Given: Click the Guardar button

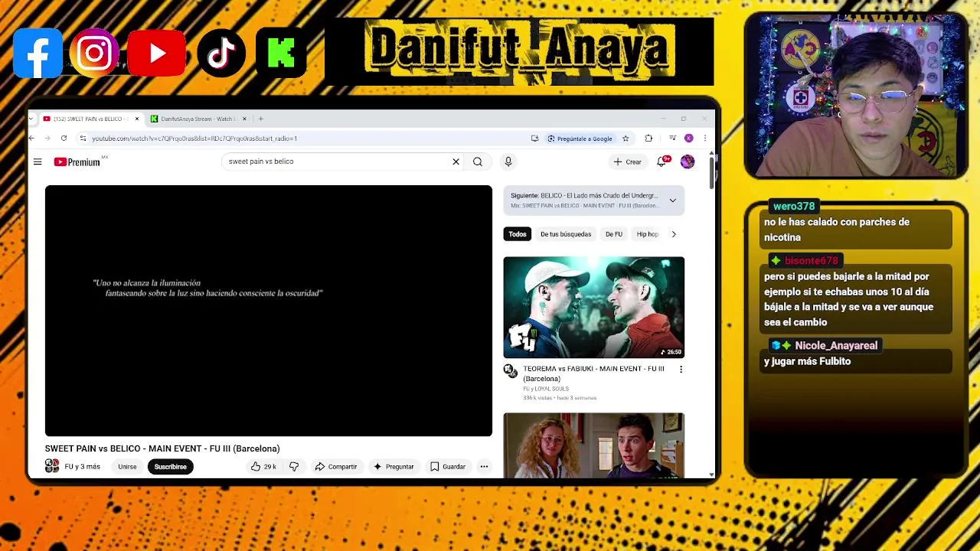Looking at the screenshot, I should pos(448,466).
